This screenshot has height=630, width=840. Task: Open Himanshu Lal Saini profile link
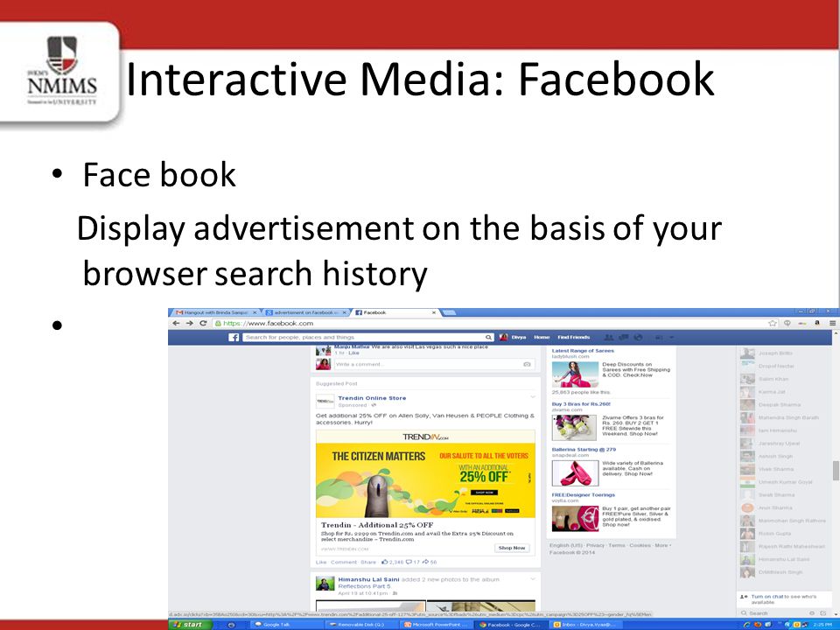coord(368,579)
